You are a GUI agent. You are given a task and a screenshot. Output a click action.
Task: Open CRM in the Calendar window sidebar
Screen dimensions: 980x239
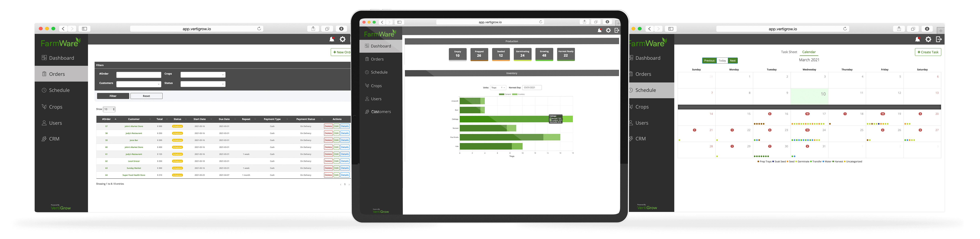(x=637, y=139)
